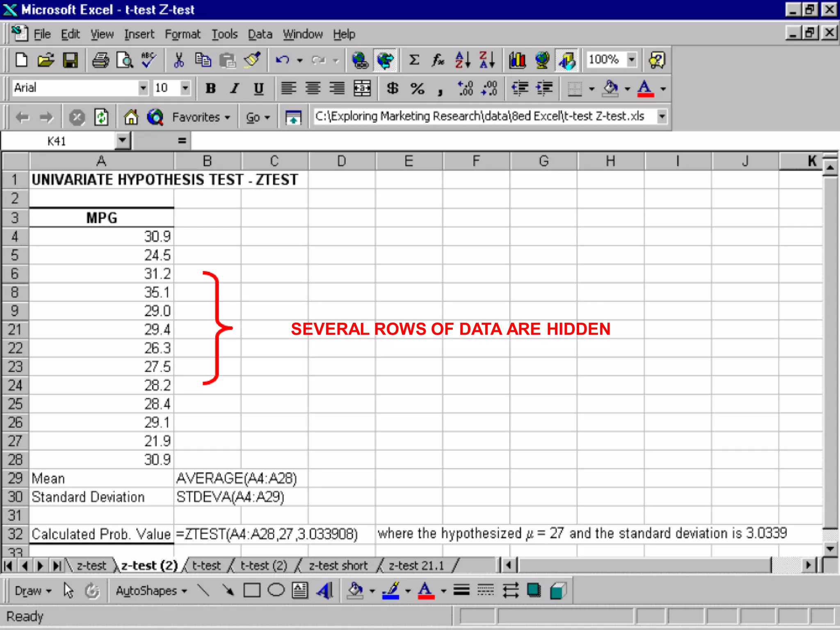Apply Percent Style icon
Image resolution: width=840 pixels, height=630 pixels.
click(x=417, y=88)
